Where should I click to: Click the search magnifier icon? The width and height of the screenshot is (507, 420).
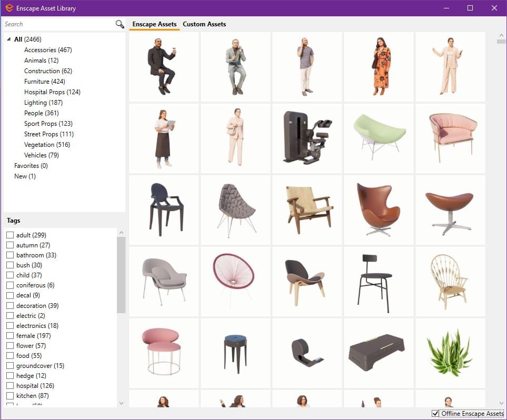click(x=120, y=24)
